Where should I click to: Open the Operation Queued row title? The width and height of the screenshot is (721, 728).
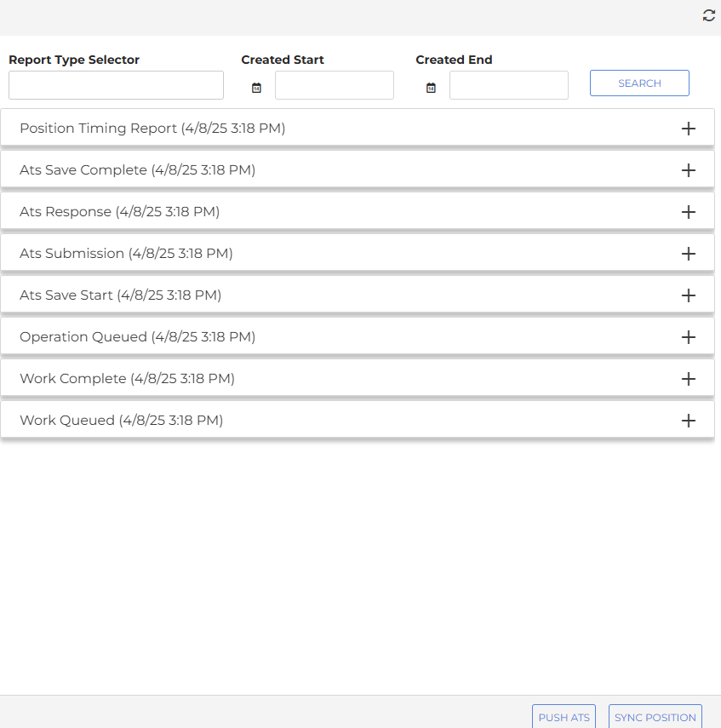137,336
